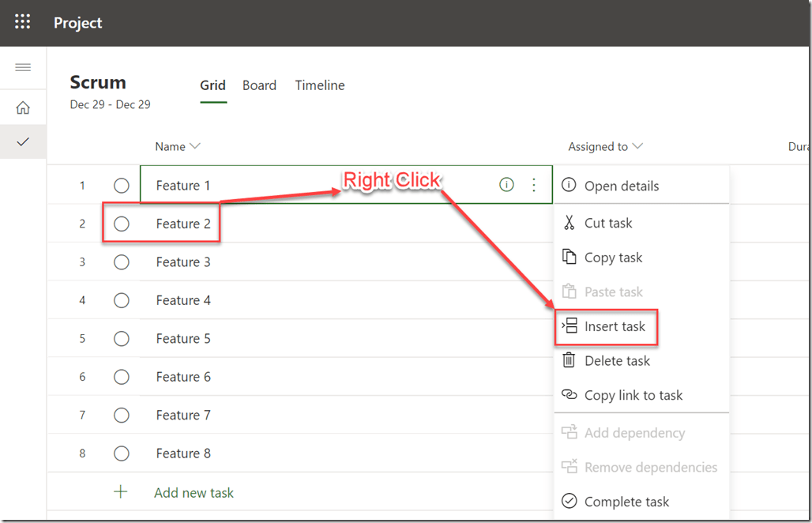
Task: Click the Add new task link
Action: click(x=194, y=492)
